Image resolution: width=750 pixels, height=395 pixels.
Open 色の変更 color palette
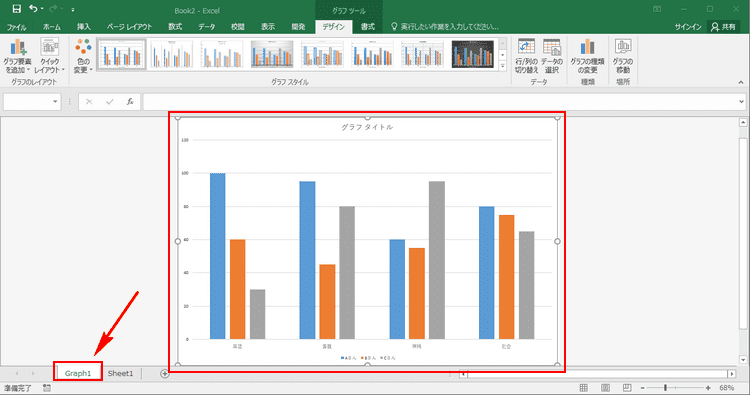pyautogui.click(x=83, y=56)
